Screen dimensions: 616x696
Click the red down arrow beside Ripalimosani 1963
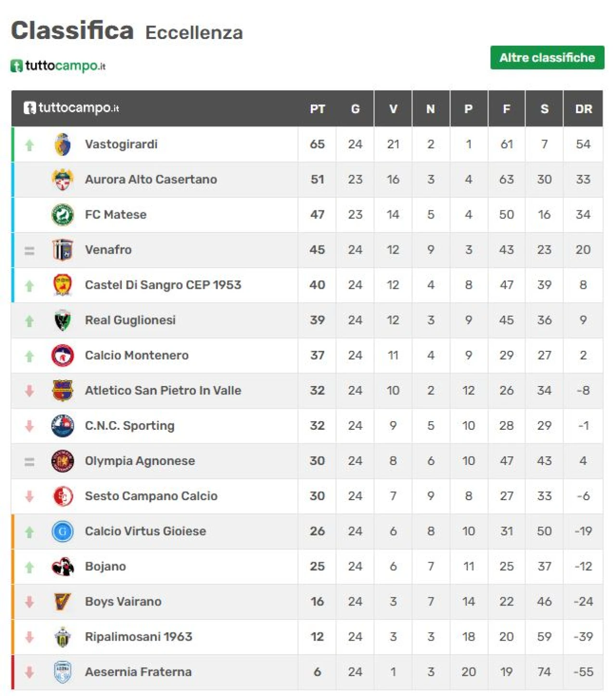click(29, 637)
